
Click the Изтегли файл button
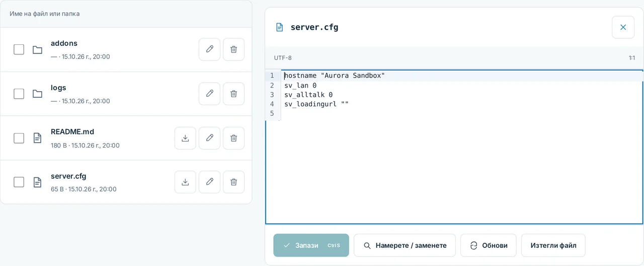point(553,245)
